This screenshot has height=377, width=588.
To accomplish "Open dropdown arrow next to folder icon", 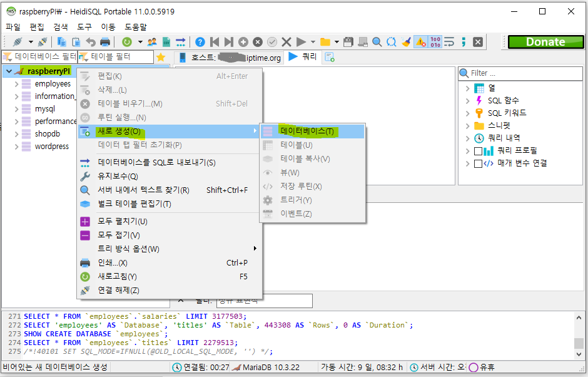I will [x=337, y=42].
